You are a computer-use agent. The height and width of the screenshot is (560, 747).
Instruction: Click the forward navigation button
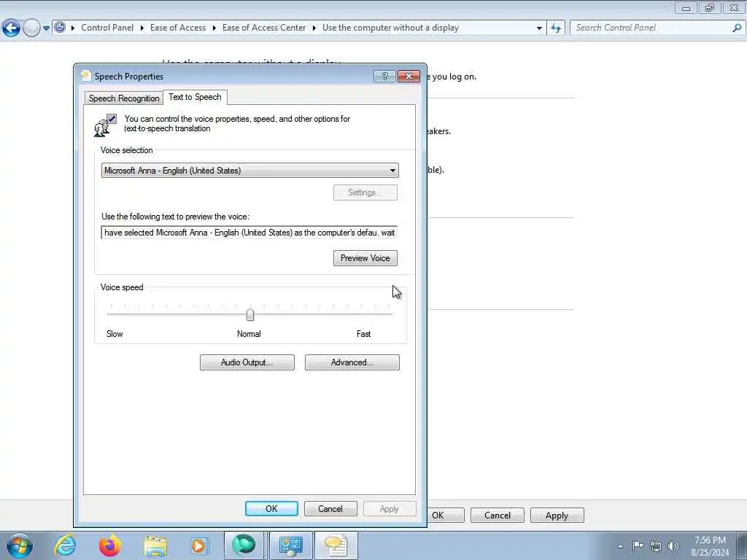click(x=31, y=28)
